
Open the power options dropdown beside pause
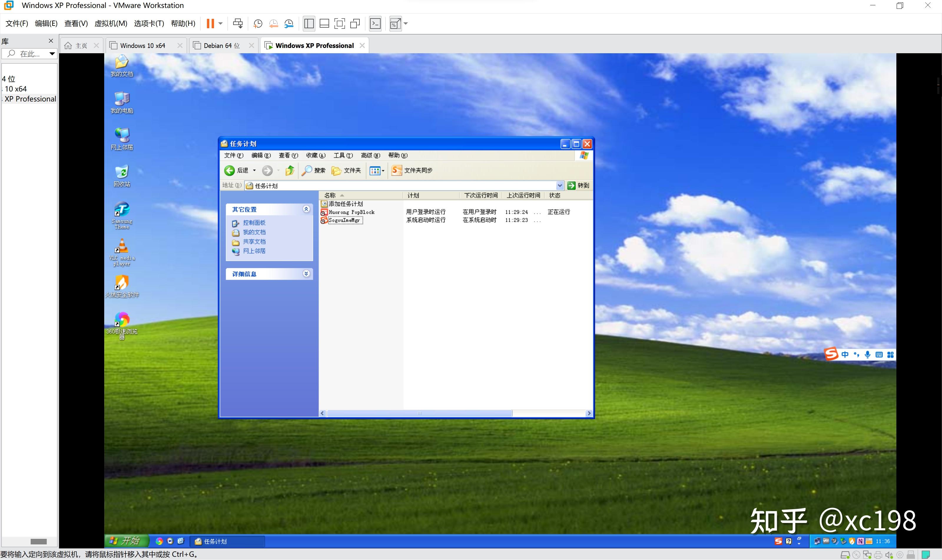click(220, 24)
